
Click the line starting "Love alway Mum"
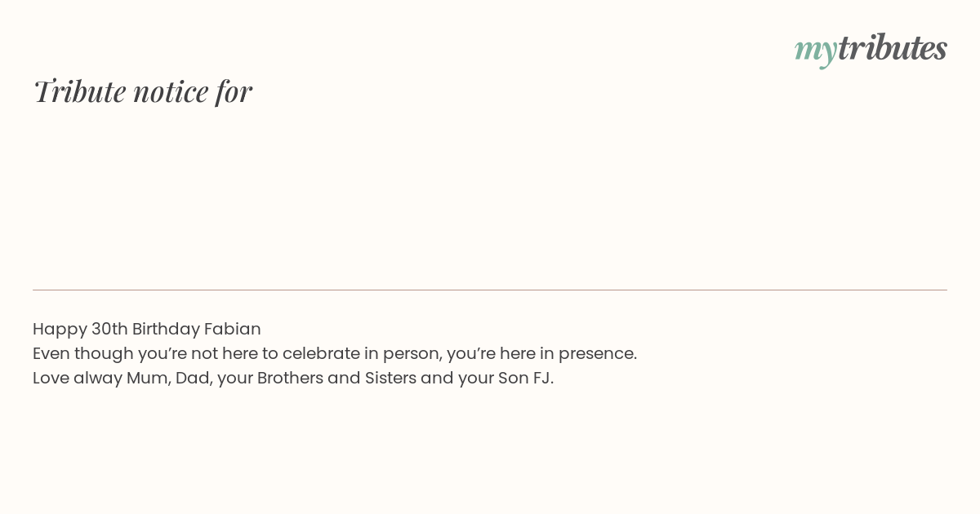pos(293,378)
